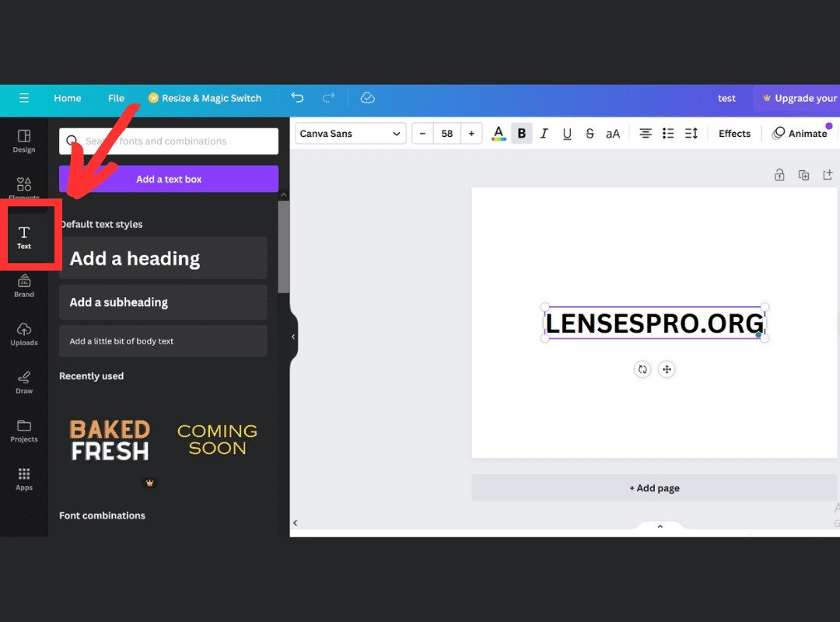Expand the bottom pages drawer chevron
This screenshot has width=840, height=622.
(x=660, y=526)
